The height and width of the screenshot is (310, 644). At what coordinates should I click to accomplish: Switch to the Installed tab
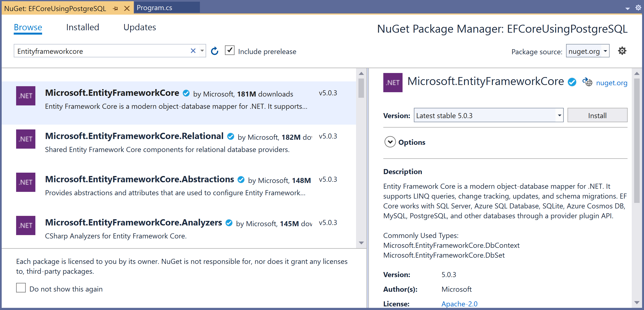click(83, 27)
